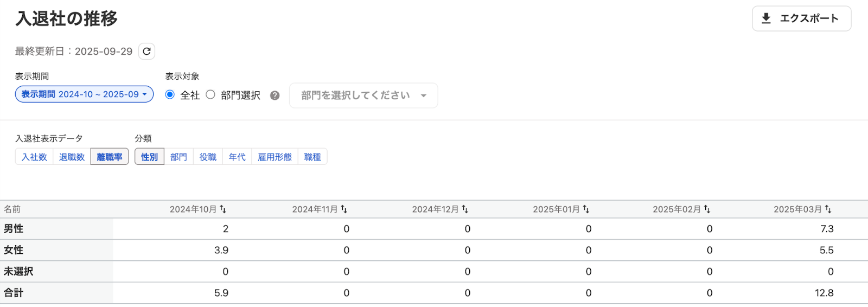Click the 2024年10月 column header text
The image size is (868, 307).
[193, 209]
